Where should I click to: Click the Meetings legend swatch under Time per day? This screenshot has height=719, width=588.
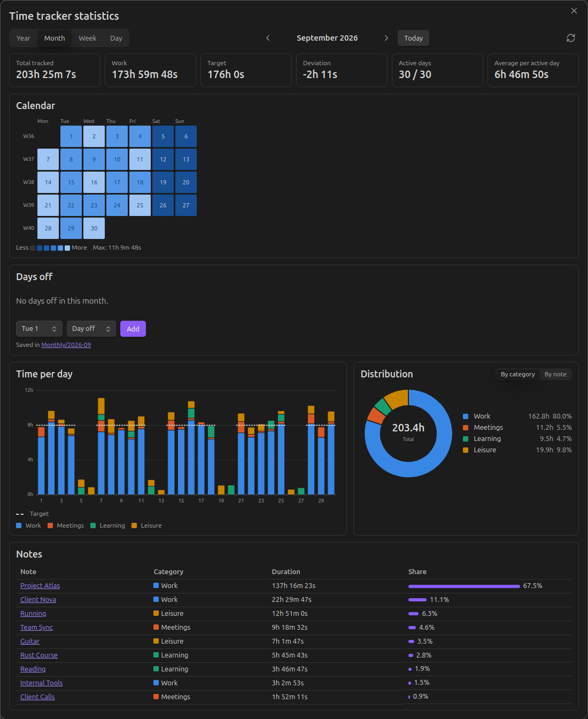pos(50,525)
